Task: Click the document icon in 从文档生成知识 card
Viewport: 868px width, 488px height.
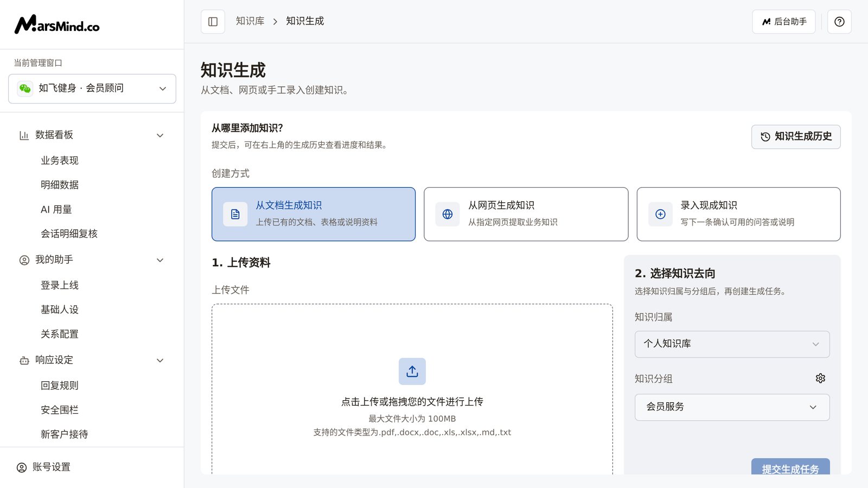Action: point(235,214)
